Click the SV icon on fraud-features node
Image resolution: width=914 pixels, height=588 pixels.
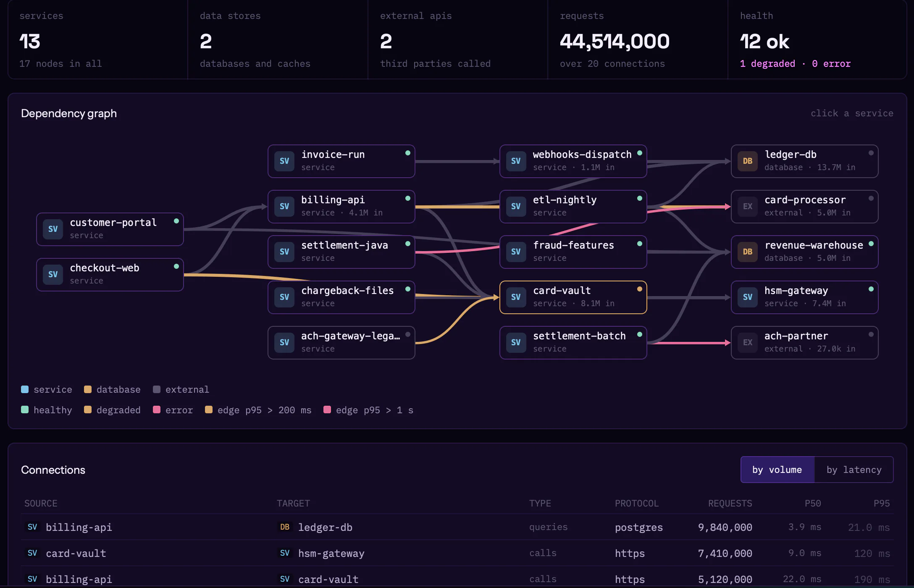click(516, 252)
